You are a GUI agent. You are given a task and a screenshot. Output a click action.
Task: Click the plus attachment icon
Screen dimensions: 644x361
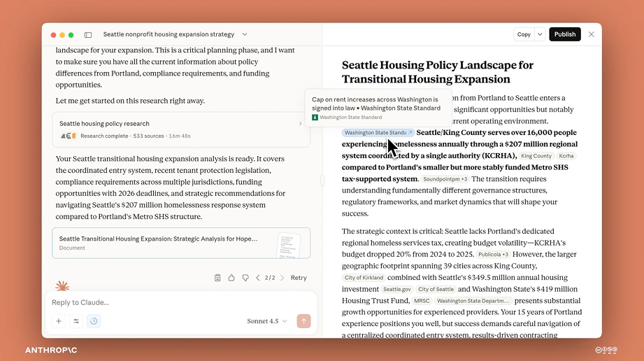(59, 321)
